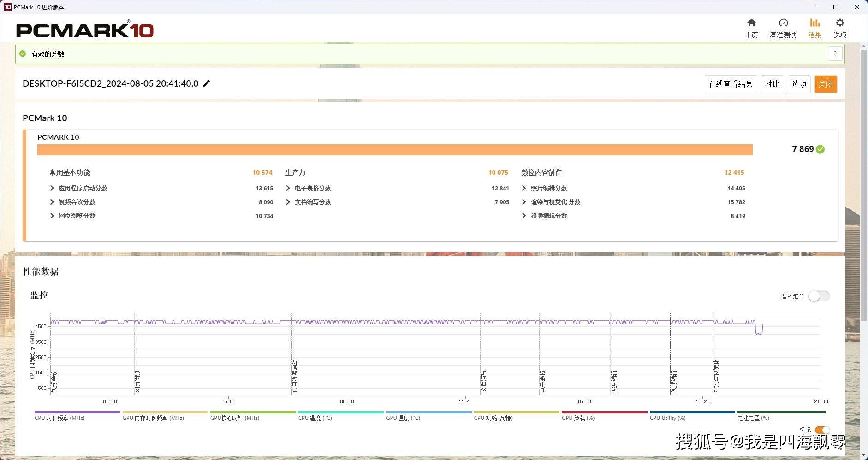Click the PCMark 10 app icon in title bar
The height and width of the screenshot is (460, 868).
pyautogui.click(x=7, y=7)
